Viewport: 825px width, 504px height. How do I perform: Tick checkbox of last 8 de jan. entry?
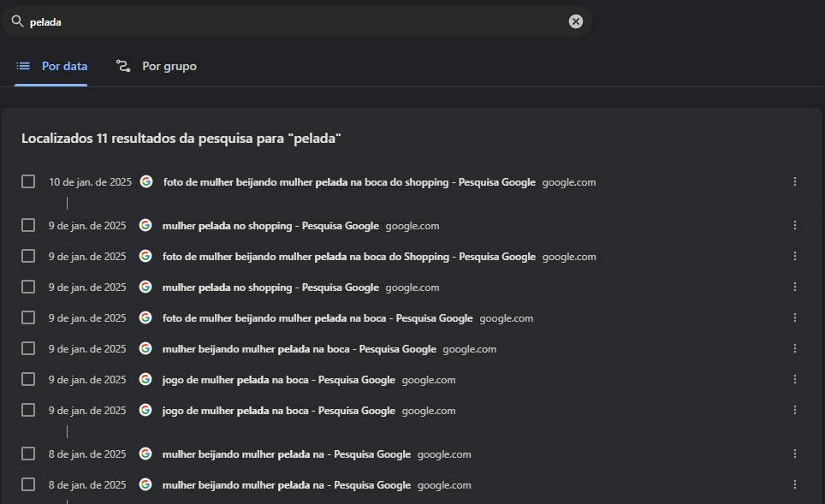tap(28, 484)
